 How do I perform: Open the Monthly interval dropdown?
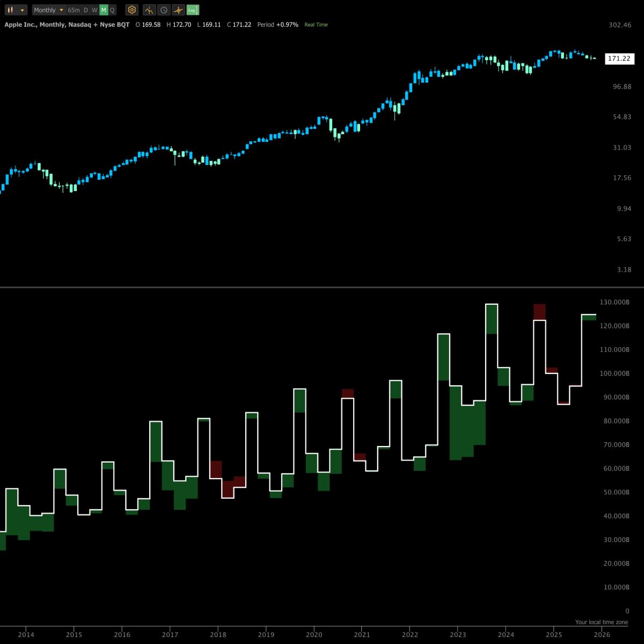click(45, 10)
